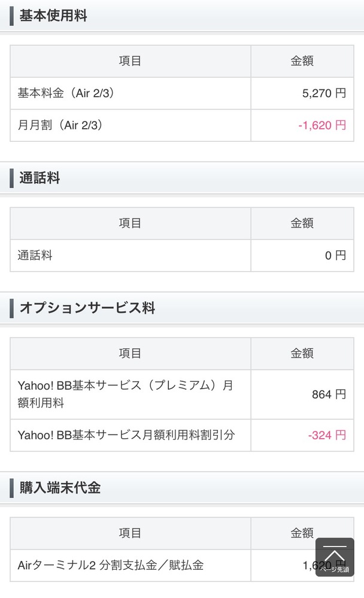Select the 月月割（Air 2/3）row label
The width and height of the screenshot is (364, 598).
60,126
